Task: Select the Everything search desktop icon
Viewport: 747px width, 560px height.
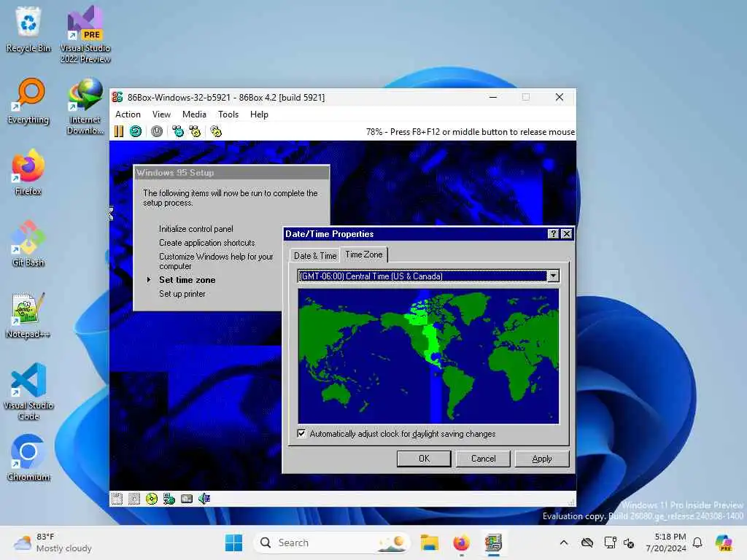Action: tap(28, 101)
